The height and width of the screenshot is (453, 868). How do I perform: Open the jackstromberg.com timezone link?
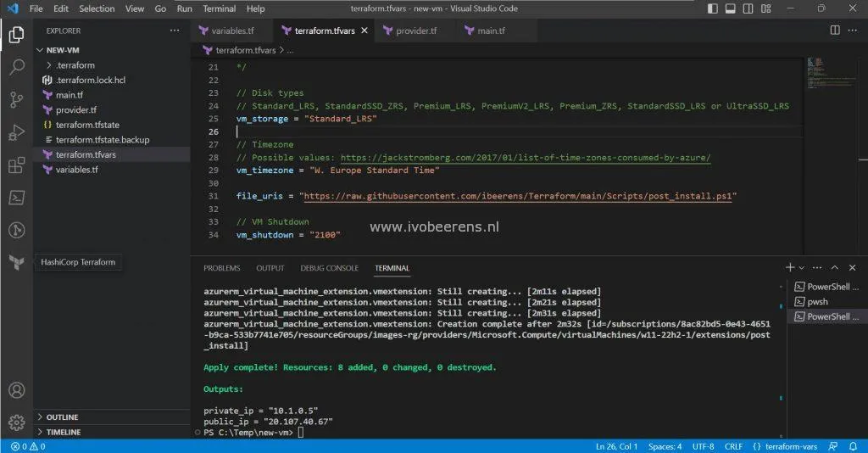point(526,158)
